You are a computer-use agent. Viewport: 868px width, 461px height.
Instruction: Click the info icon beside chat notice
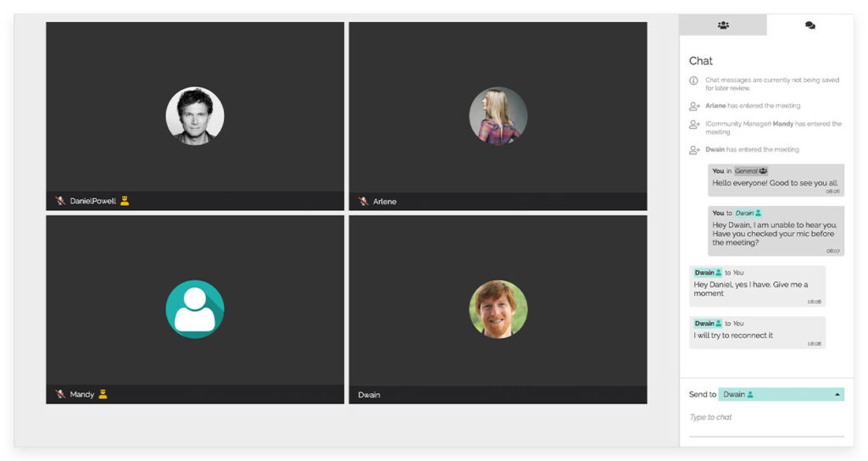693,81
